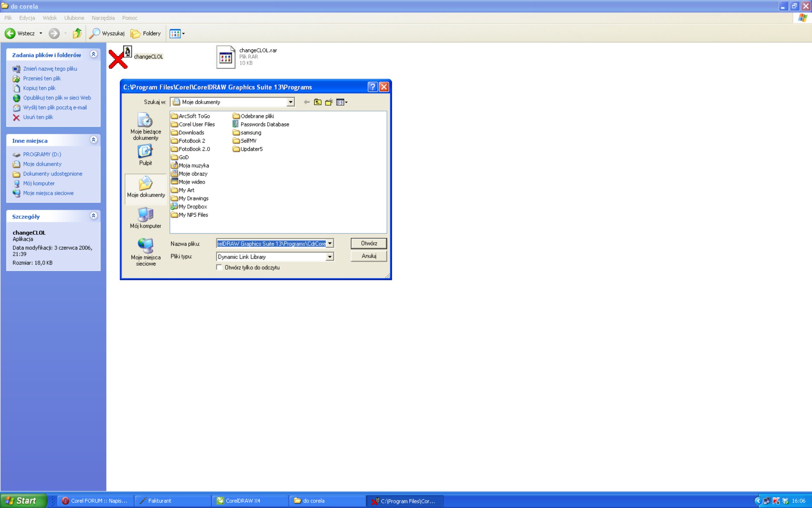Open the Pliki typu dropdown
The height and width of the screenshot is (508, 812).
point(330,257)
